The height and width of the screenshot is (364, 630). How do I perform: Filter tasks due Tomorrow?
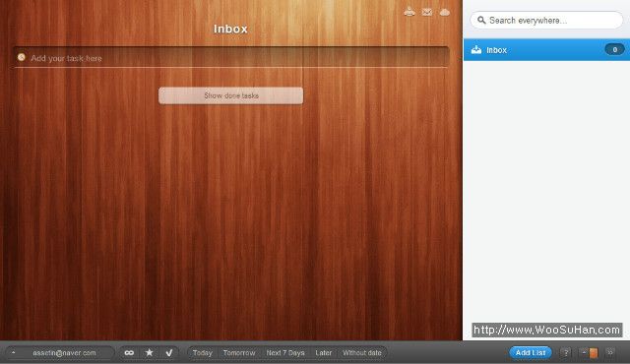tap(239, 353)
